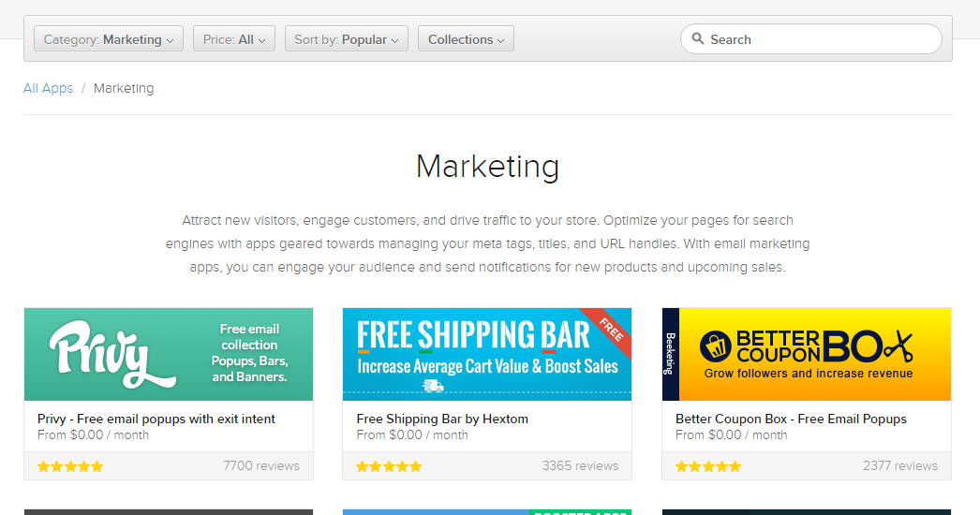Screen dimensions: 980x515
Task: Click Free Shipping Bar's five-star rating
Action: click(389, 466)
